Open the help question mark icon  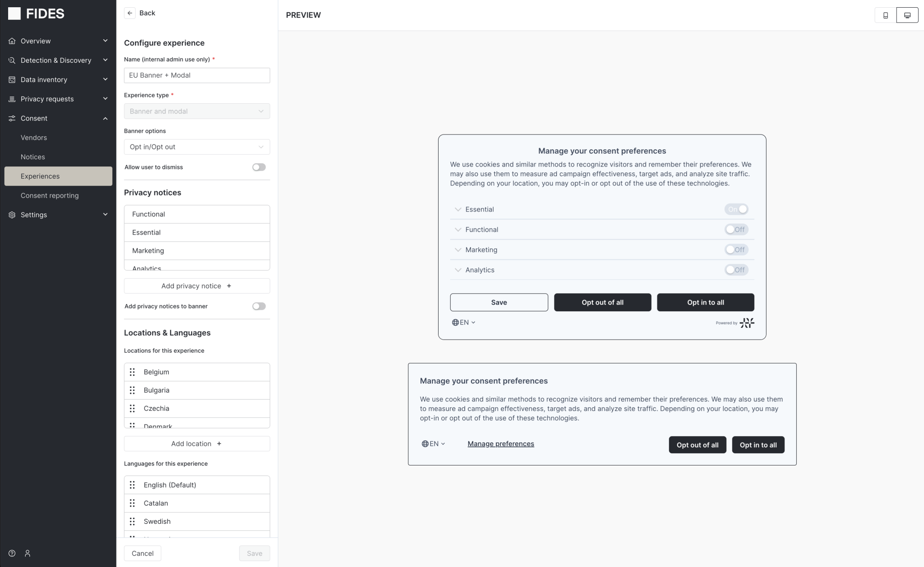12,553
